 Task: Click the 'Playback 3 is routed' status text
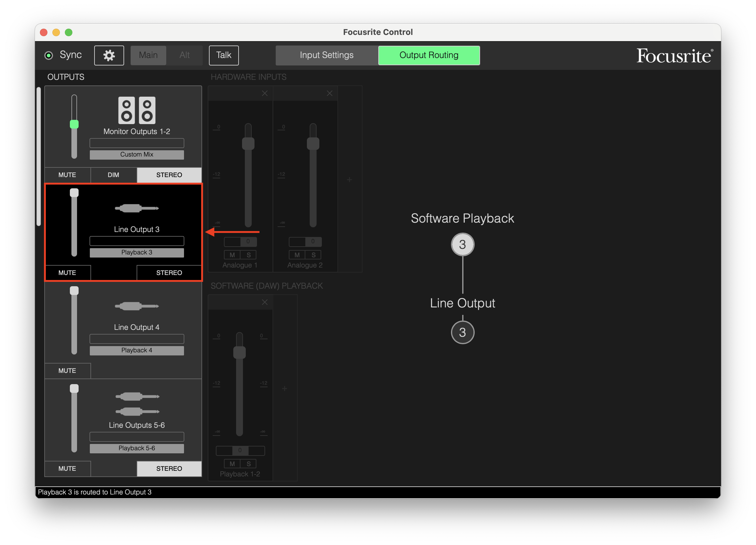[x=95, y=492]
